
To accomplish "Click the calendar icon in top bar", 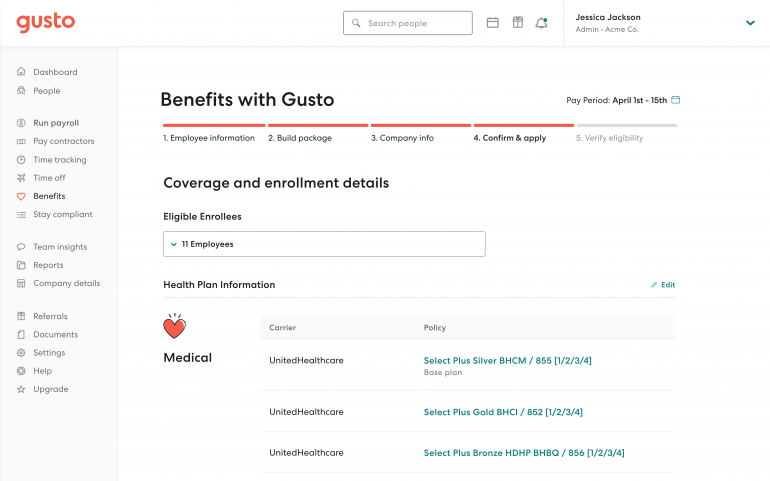I will click(492, 23).
